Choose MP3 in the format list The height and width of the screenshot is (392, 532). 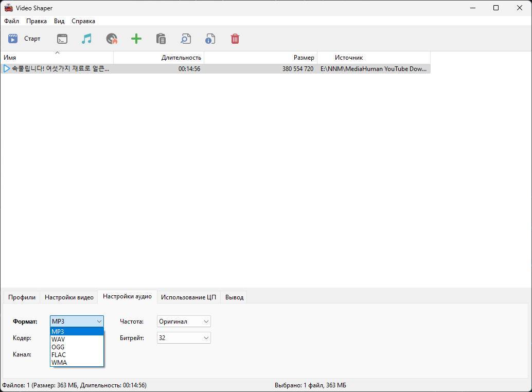[x=77, y=331]
